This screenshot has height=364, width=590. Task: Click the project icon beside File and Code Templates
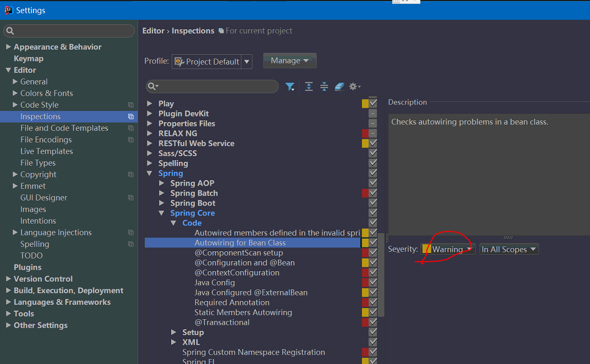tap(130, 128)
